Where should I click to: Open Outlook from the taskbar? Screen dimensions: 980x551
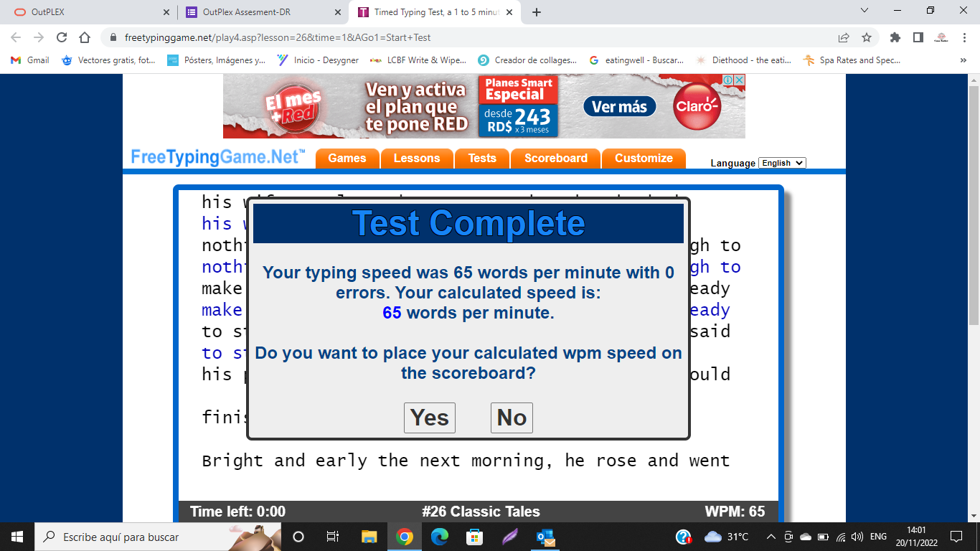pyautogui.click(x=545, y=537)
